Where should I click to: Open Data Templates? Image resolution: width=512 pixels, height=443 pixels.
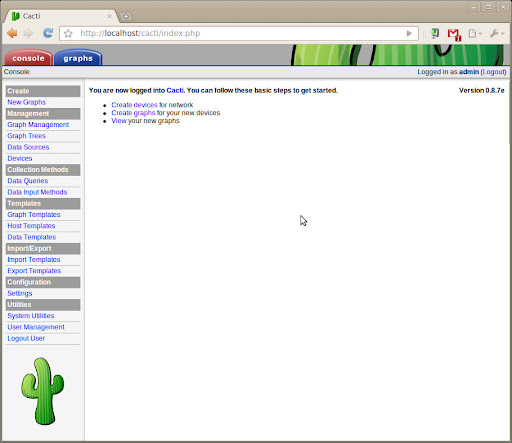coord(32,237)
